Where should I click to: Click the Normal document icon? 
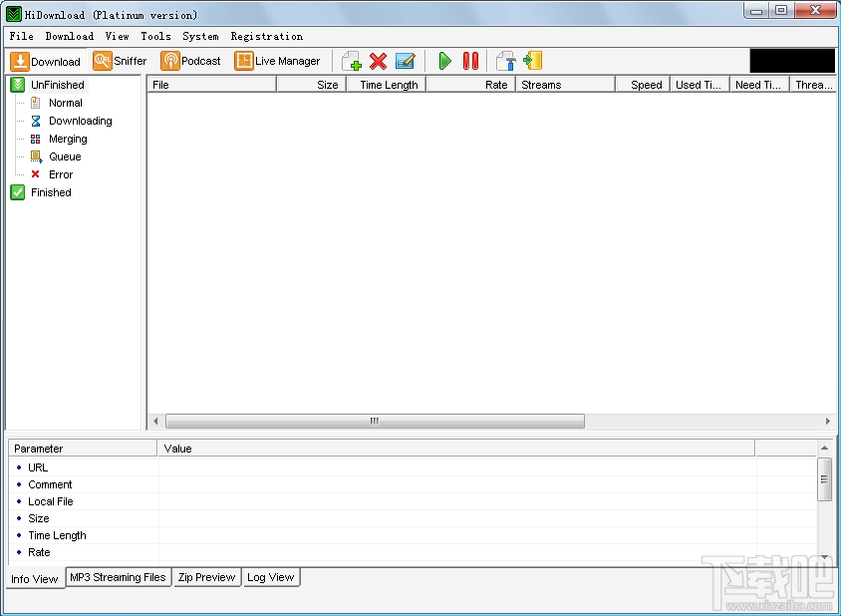[36, 103]
